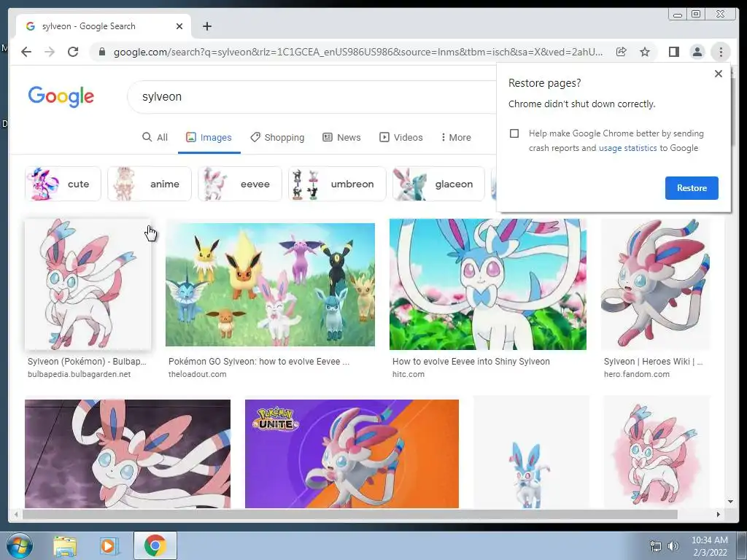This screenshot has height=560, width=747.
Task: Reload the page with the refresh icon
Action: (73, 52)
